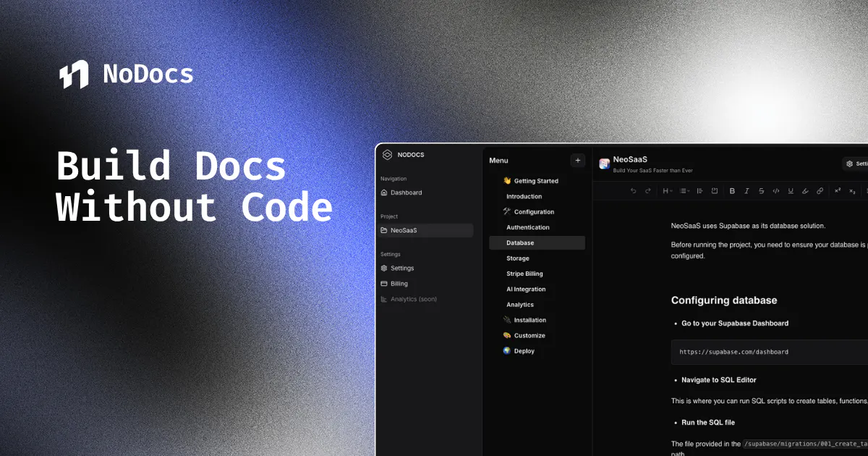Click the supabase.com/dashboard URL code block
Viewport: 868px width, 456px height.
(770, 352)
